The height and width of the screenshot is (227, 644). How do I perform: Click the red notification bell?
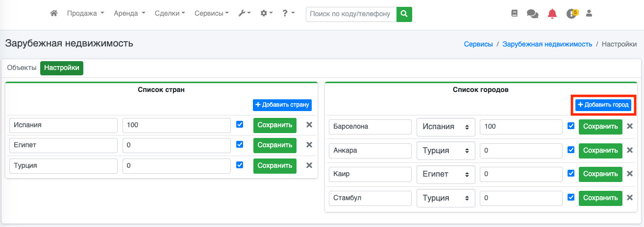click(x=552, y=14)
